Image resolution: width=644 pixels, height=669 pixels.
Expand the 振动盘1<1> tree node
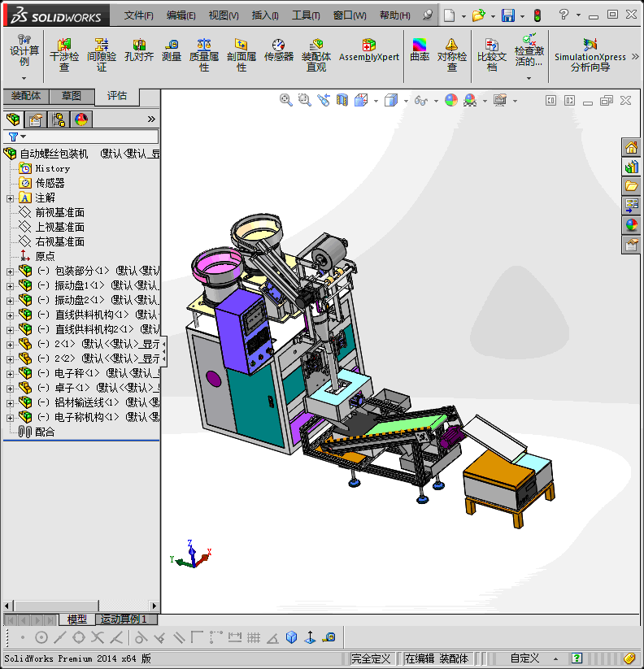(x=11, y=286)
